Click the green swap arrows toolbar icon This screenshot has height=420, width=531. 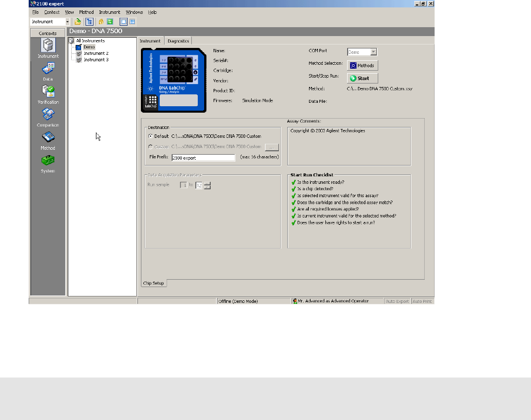(x=110, y=22)
